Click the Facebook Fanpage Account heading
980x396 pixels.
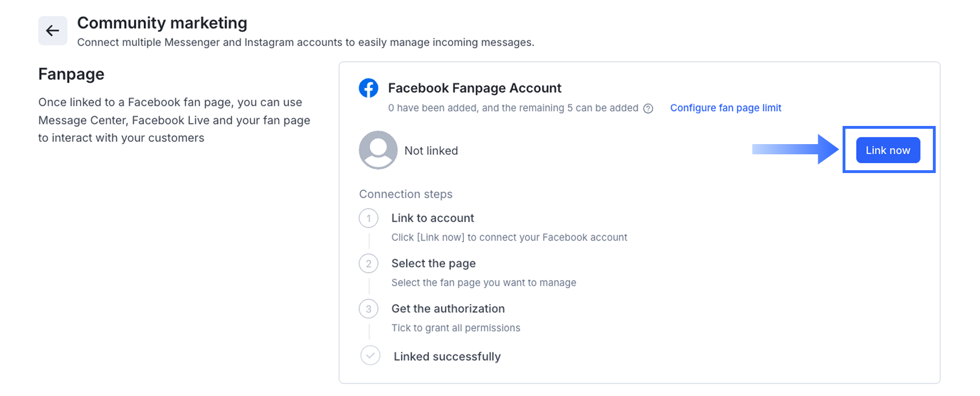coord(475,89)
